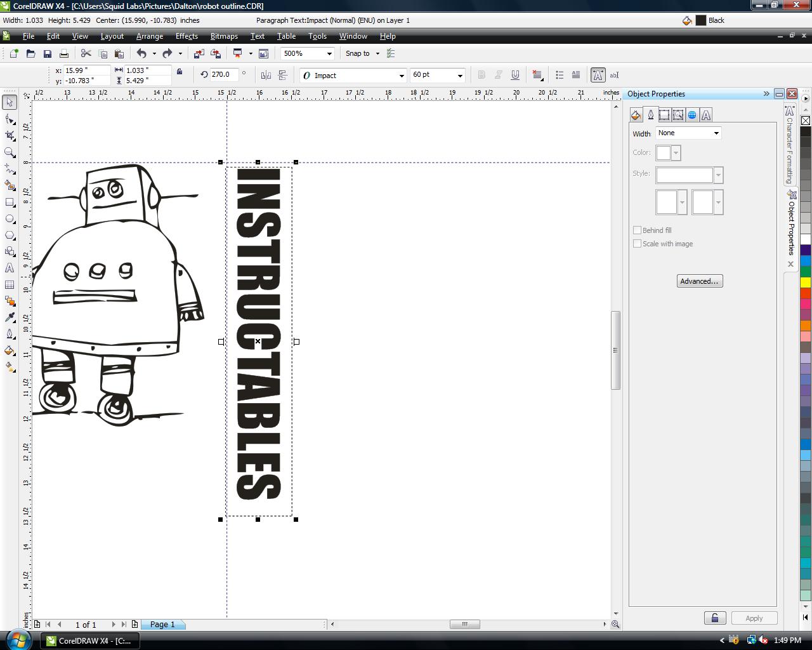This screenshot has width=812, height=650.
Task: Select the Polygon tool
Action: tap(10, 235)
